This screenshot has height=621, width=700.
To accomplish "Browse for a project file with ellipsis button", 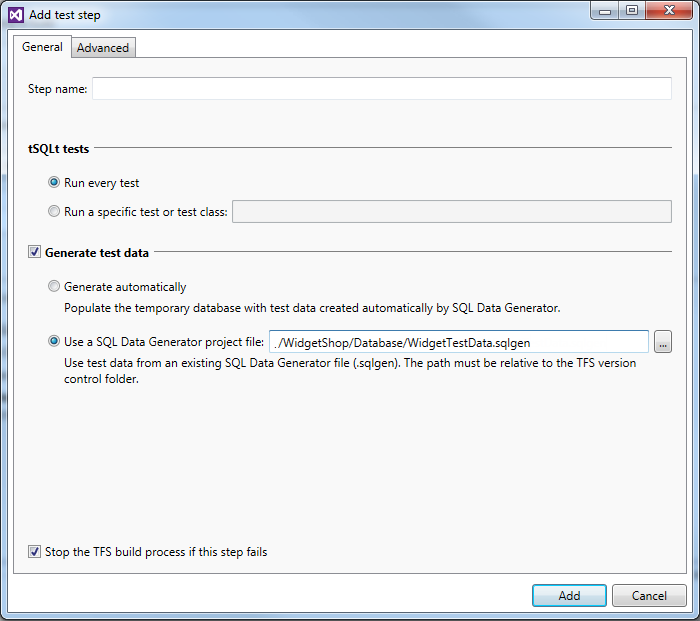I will 663,342.
